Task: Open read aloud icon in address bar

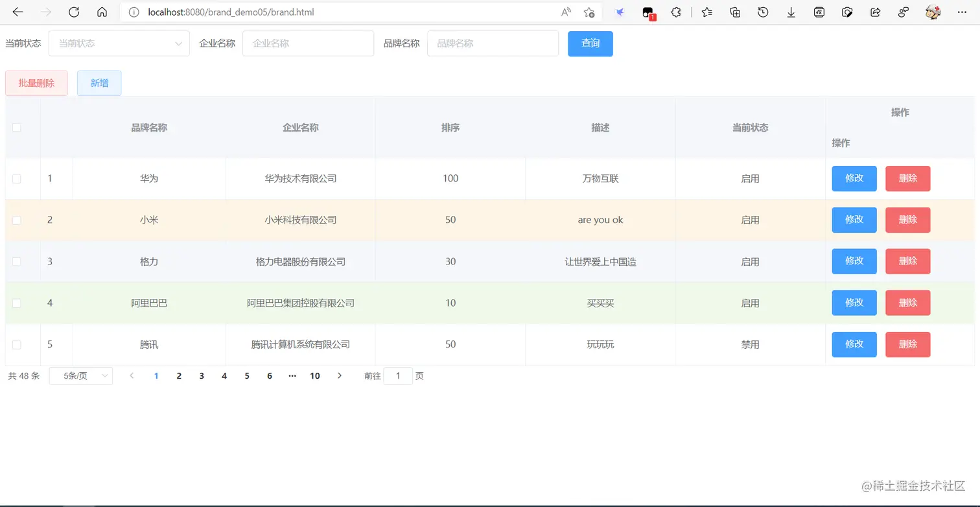Action: click(x=566, y=12)
